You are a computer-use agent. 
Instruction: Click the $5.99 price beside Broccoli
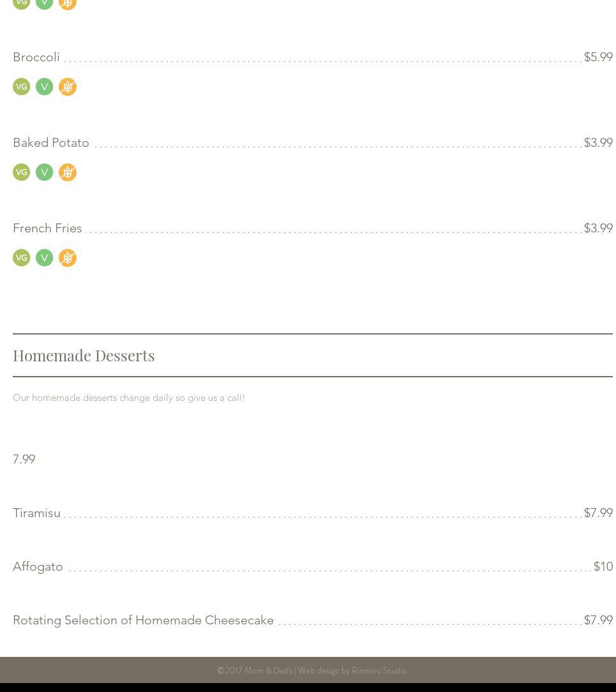598,57
